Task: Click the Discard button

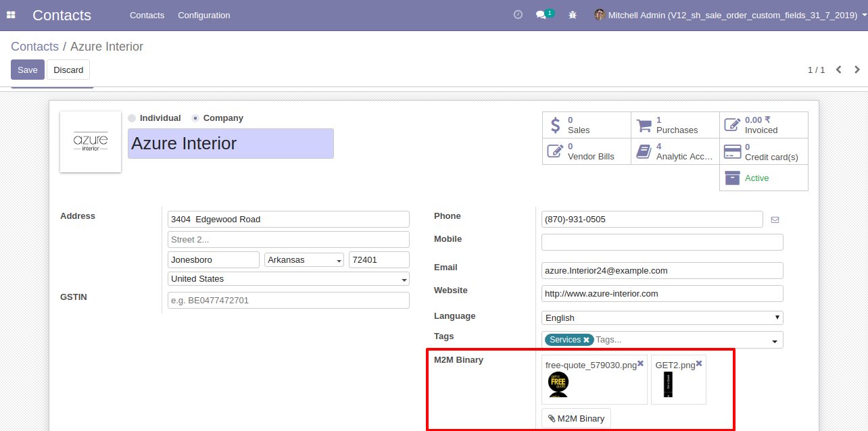Action: click(x=68, y=70)
